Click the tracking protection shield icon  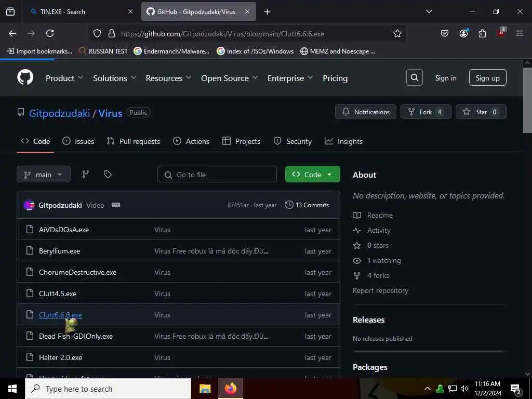coord(97,33)
